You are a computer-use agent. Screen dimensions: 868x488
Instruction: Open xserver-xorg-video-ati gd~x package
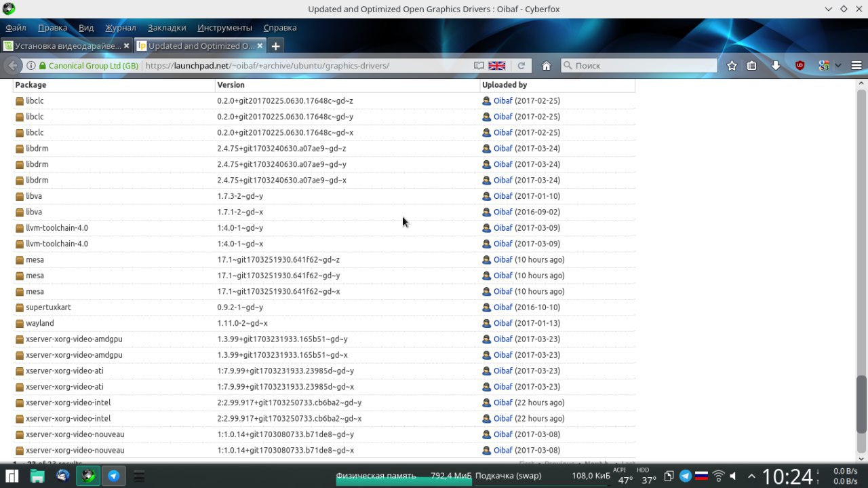pyautogui.click(x=64, y=387)
